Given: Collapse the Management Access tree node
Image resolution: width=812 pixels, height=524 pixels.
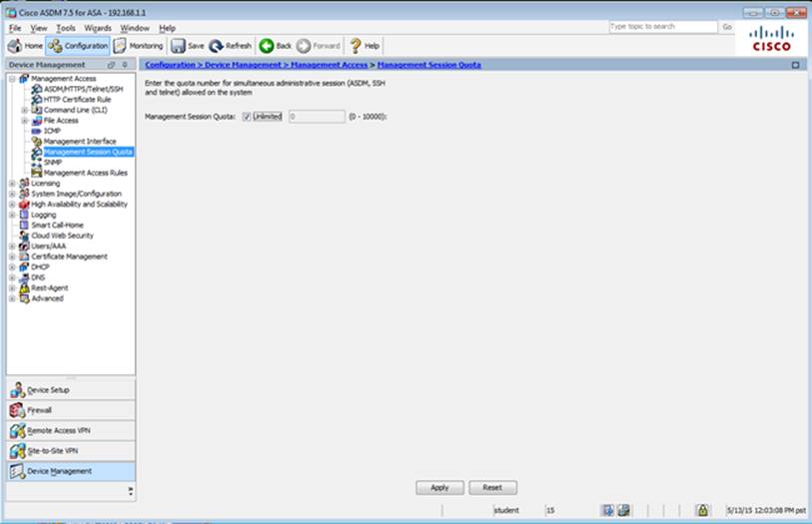Looking at the screenshot, I should (12, 78).
